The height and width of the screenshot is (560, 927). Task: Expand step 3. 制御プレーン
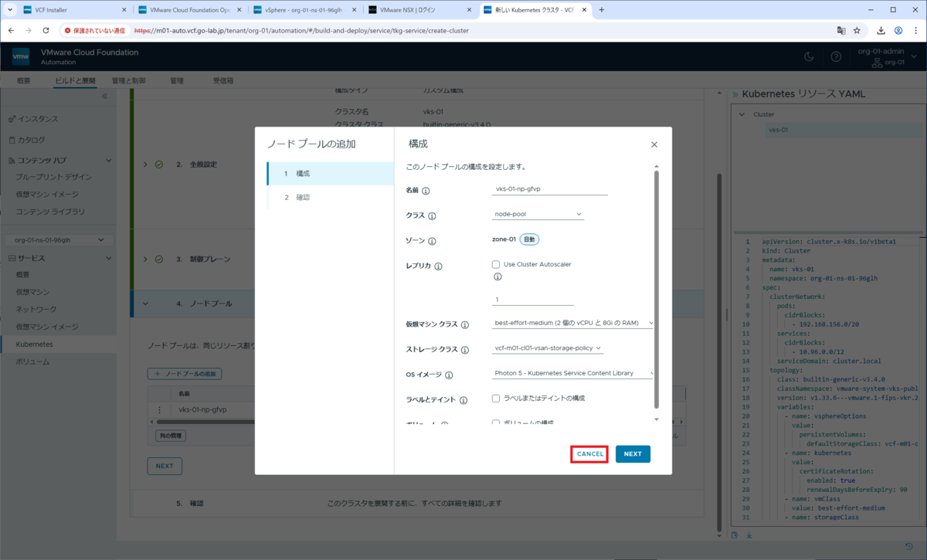[145, 260]
